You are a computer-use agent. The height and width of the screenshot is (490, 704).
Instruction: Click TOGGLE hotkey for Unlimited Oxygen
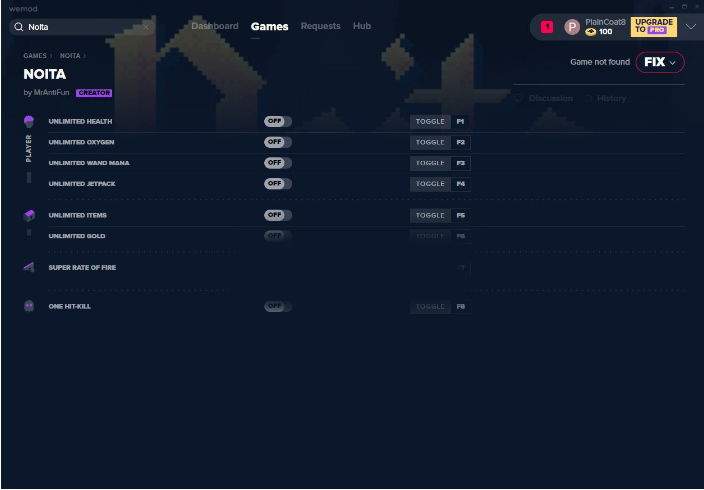coord(430,142)
